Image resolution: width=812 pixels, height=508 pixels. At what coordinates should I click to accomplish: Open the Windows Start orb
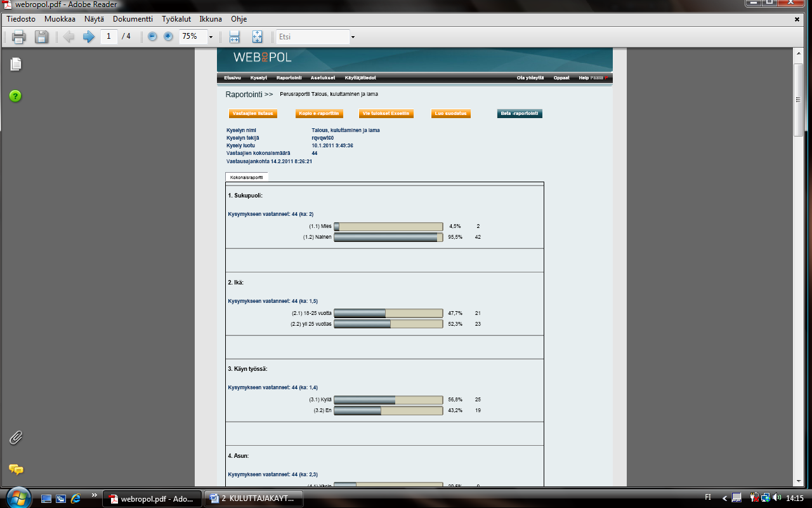[17, 498]
